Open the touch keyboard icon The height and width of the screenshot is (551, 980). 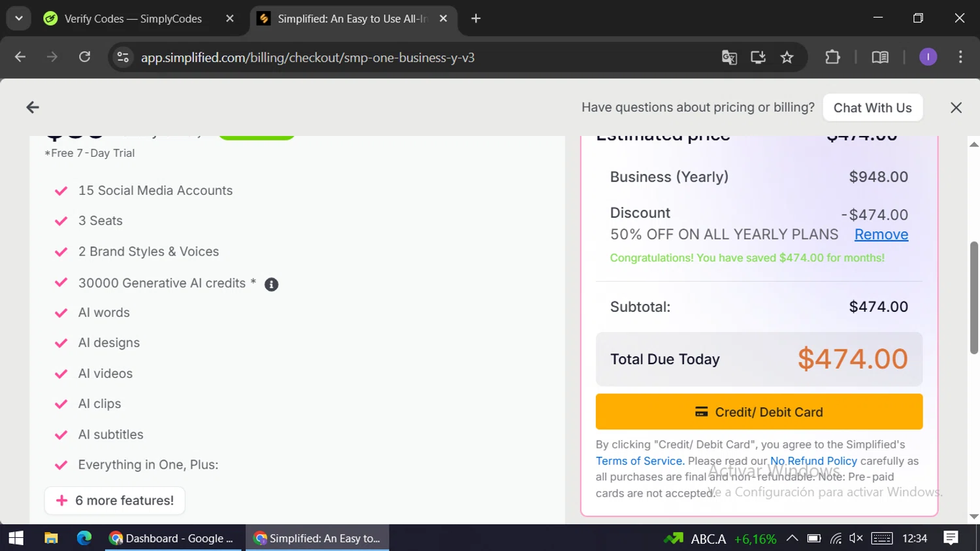881,539
